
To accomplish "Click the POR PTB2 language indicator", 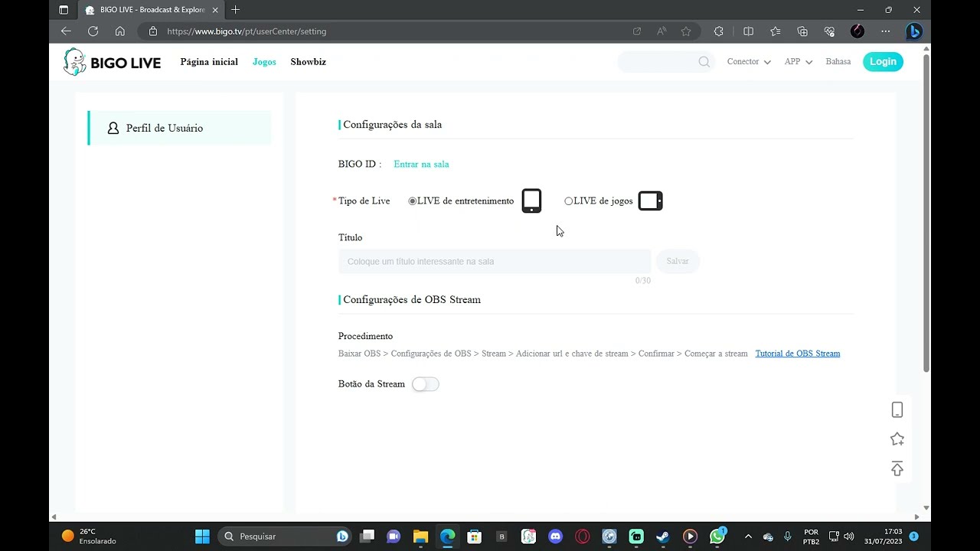I will point(812,536).
